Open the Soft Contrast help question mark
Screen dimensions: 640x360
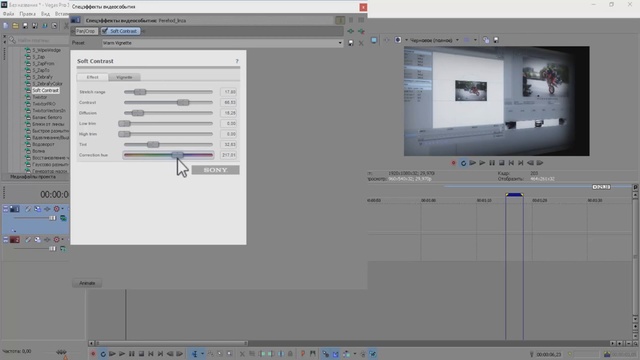pos(237,61)
